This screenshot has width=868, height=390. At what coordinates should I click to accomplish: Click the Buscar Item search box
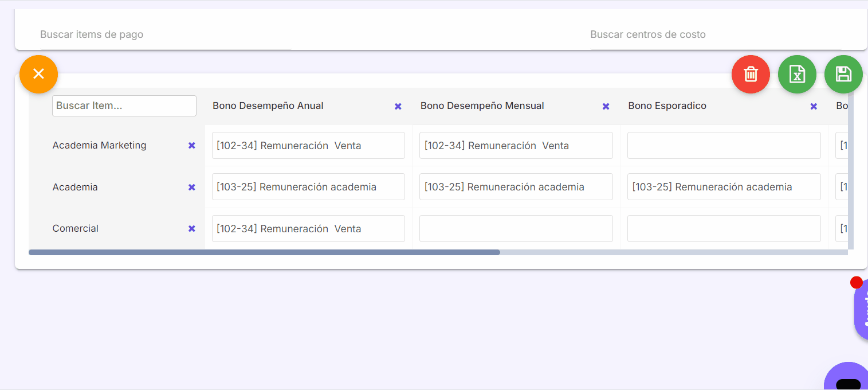click(x=124, y=106)
